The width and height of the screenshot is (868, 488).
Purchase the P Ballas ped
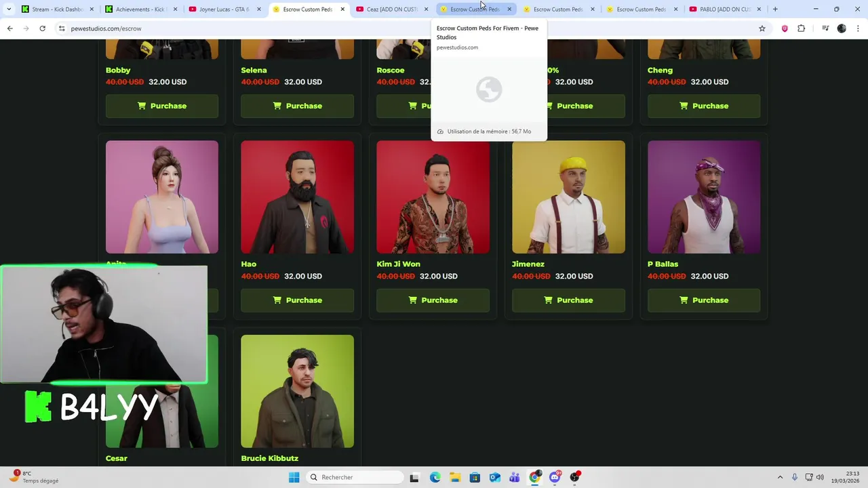[704, 300]
